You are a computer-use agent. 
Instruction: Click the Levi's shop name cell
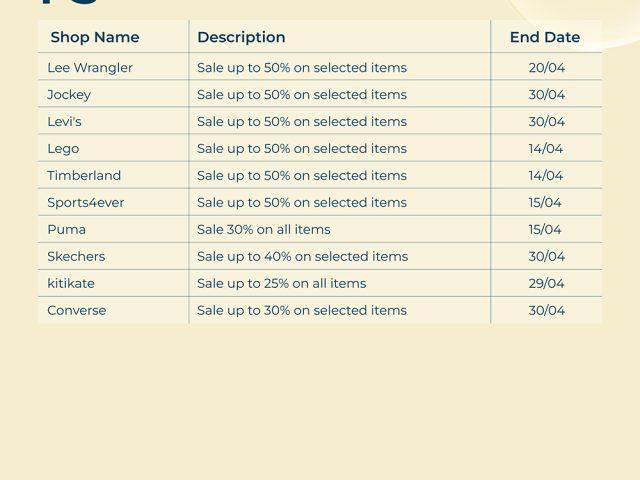point(65,122)
